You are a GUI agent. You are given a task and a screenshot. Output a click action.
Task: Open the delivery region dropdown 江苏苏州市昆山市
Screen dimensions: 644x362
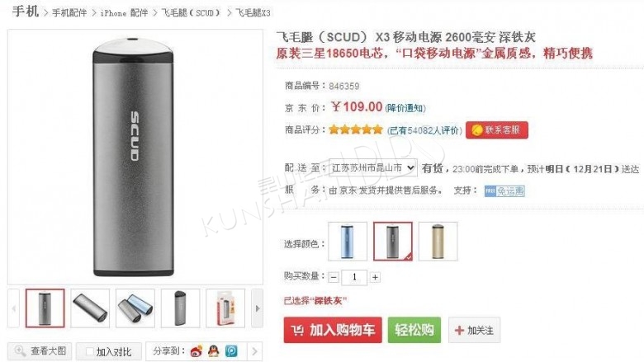coord(373,167)
